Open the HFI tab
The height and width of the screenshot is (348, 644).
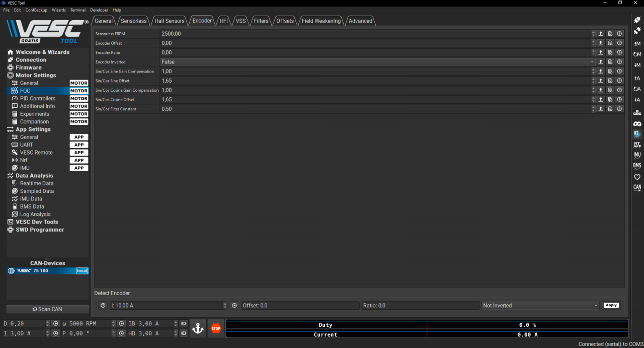click(224, 21)
